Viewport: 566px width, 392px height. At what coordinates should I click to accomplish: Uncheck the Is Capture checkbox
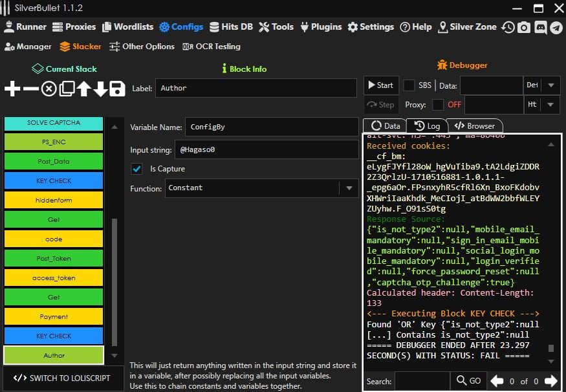pos(136,169)
